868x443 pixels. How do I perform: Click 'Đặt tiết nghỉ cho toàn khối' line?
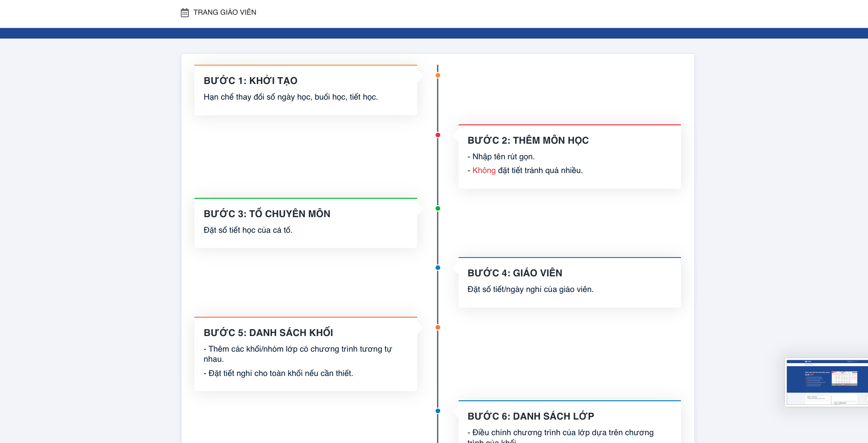click(x=278, y=373)
